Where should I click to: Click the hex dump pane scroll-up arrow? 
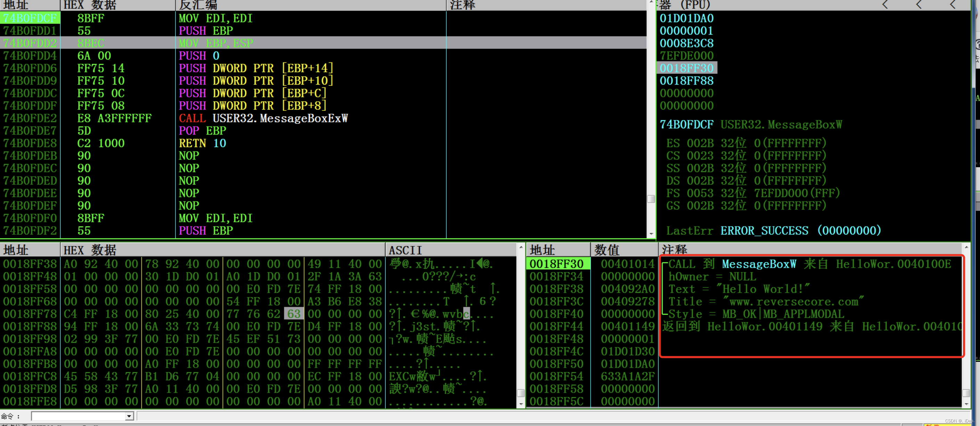coord(521,247)
